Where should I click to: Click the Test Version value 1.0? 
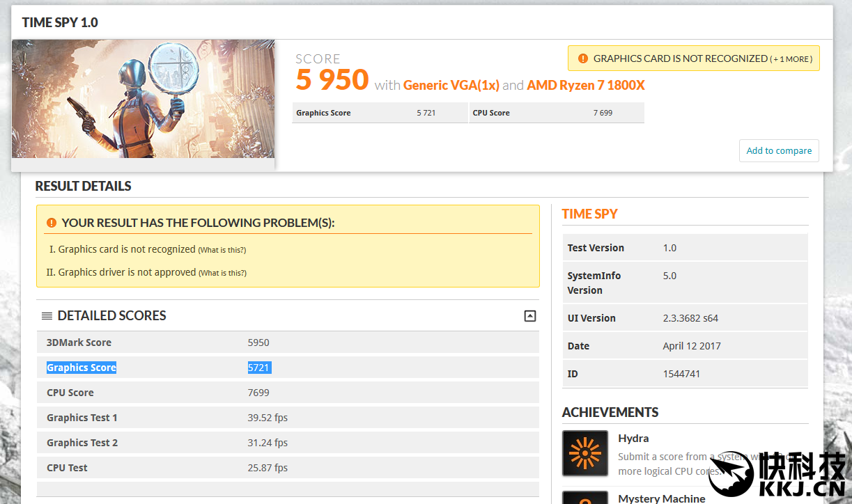[669, 248]
